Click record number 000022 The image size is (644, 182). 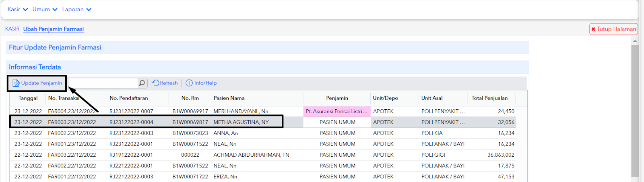[190, 155]
